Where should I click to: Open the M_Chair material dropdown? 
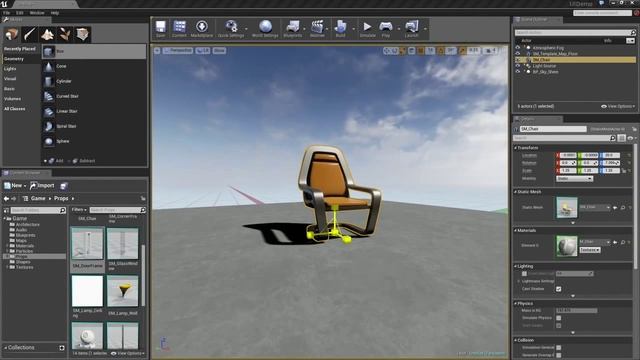(594, 242)
